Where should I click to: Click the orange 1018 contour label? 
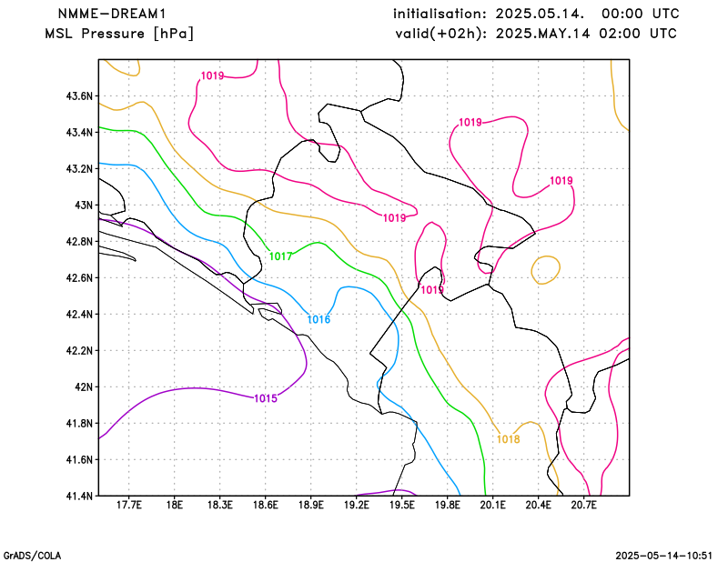pos(509,439)
